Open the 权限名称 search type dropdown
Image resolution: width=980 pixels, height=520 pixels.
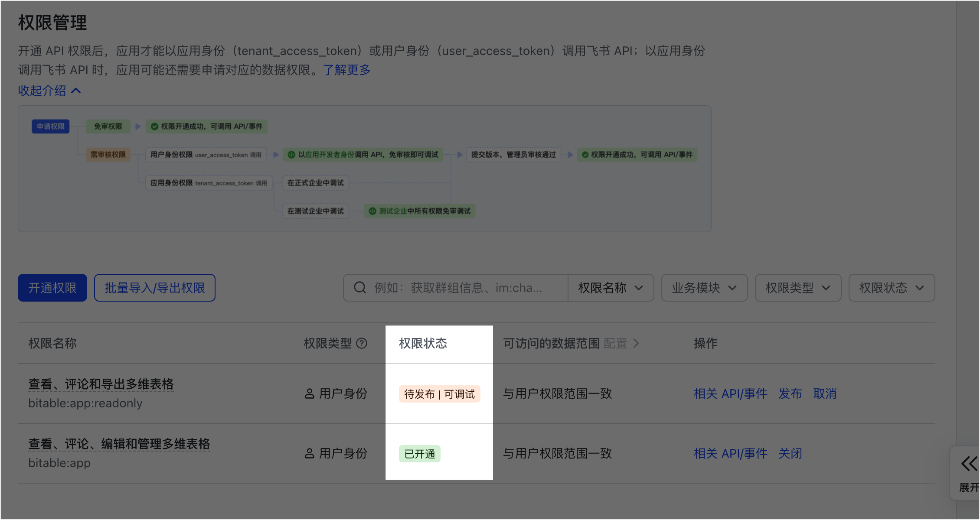click(611, 288)
